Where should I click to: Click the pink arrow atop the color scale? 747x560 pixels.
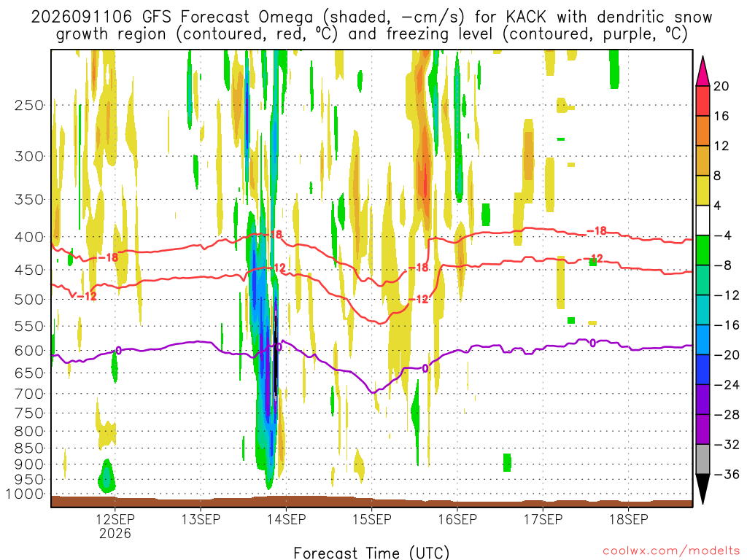pyautogui.click(x=703, y=71)
